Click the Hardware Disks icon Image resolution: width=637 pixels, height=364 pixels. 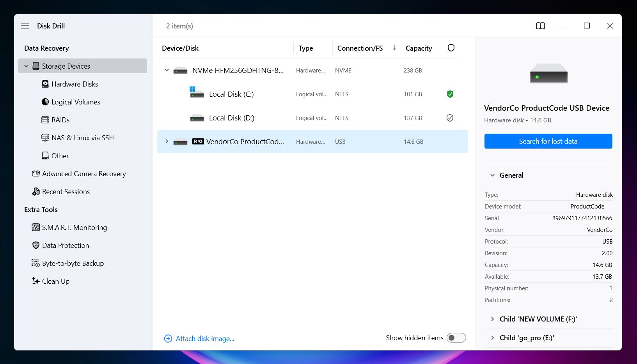coord(45,84)
